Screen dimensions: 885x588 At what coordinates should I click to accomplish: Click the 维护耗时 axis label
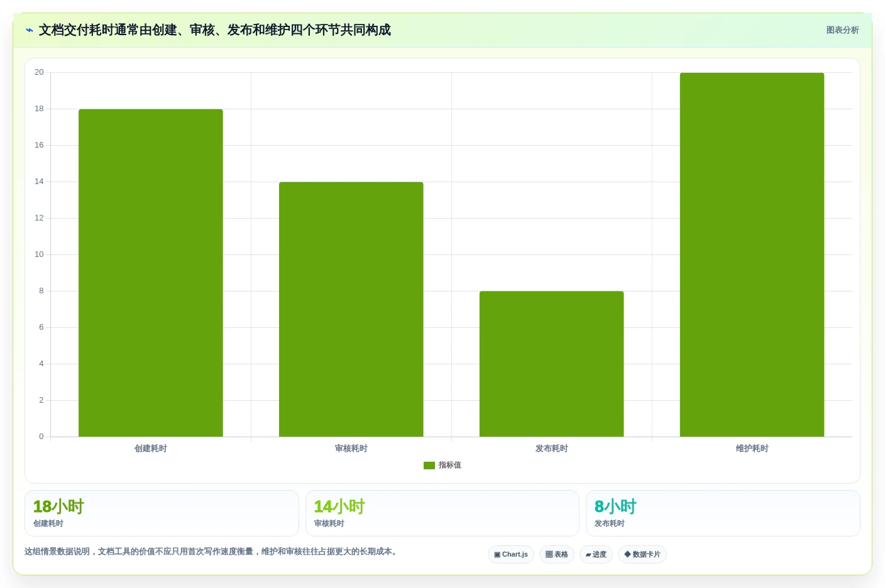752,449
